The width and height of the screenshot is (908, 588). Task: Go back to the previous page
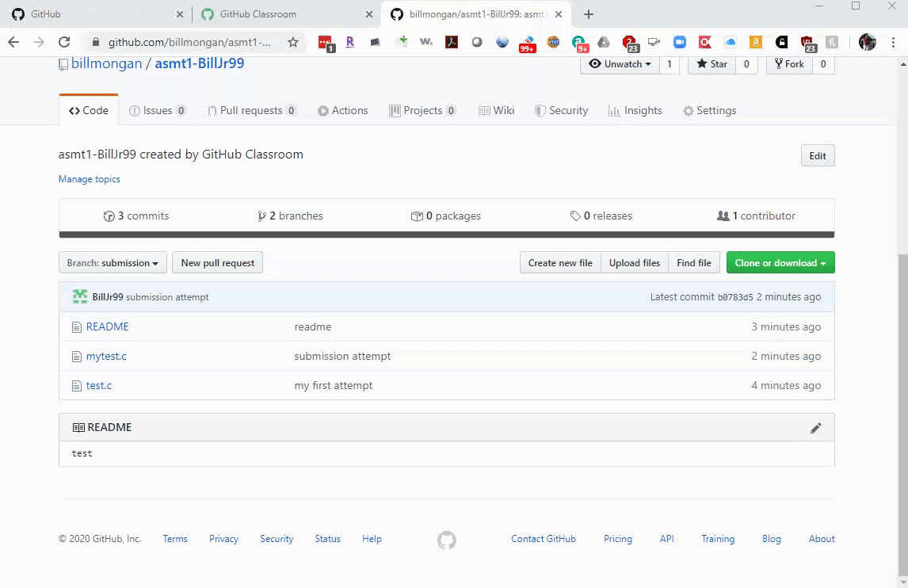13,42
